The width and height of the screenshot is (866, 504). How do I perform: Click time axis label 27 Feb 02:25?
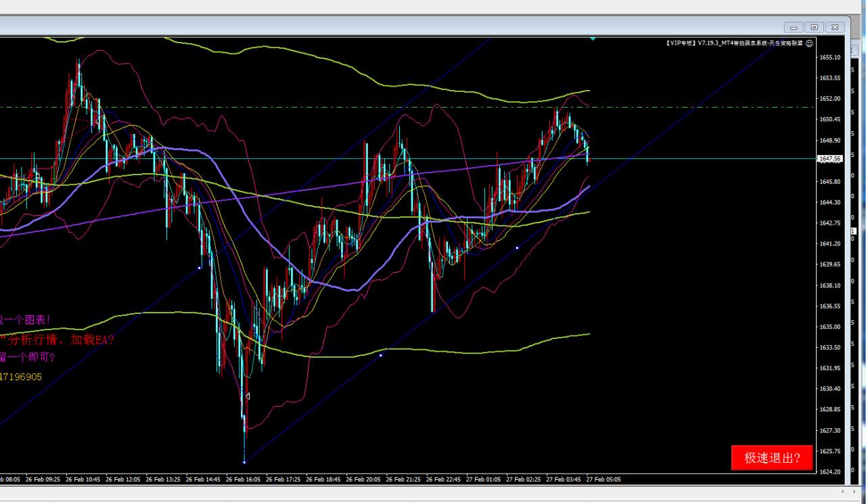point(524,480)
